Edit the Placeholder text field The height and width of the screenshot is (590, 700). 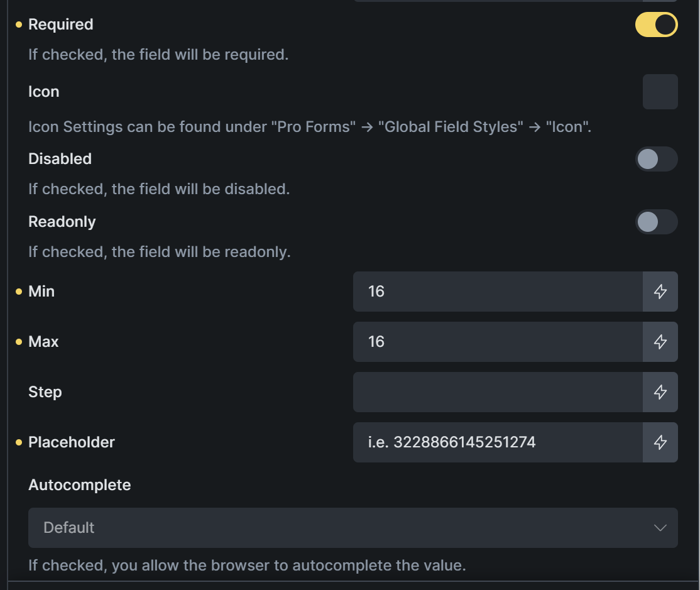[x=497, y=442]
